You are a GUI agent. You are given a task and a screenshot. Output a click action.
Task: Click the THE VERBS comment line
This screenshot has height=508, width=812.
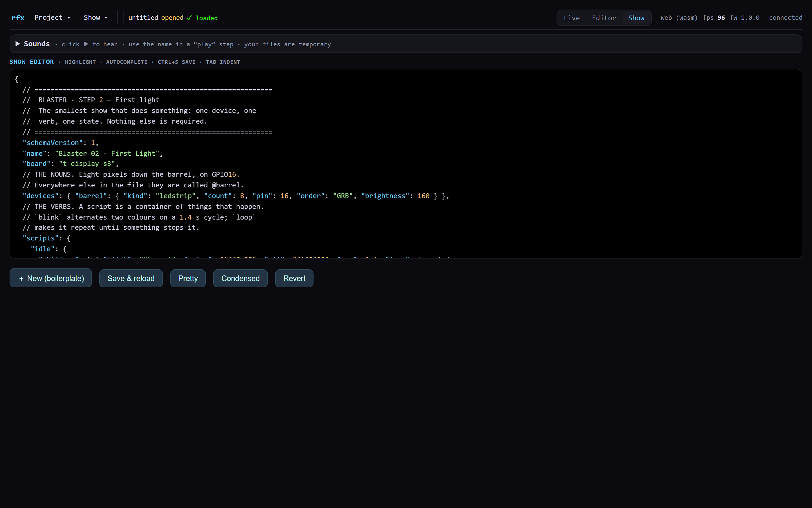coord(143,207)
